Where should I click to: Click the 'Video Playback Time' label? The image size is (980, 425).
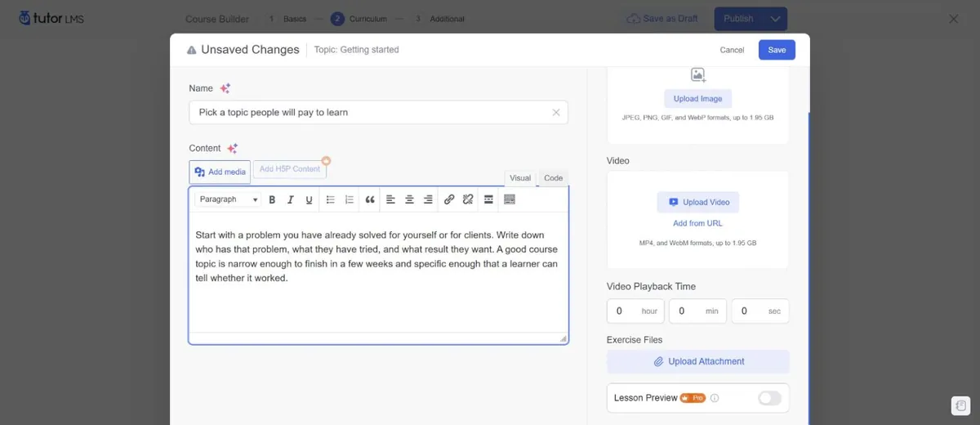(651, 287)
